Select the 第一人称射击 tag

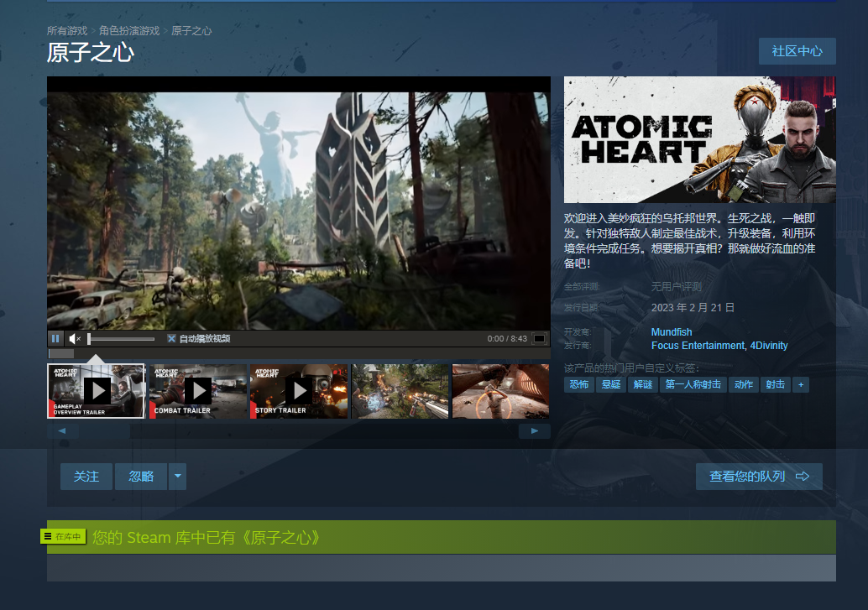coord(693,384)
